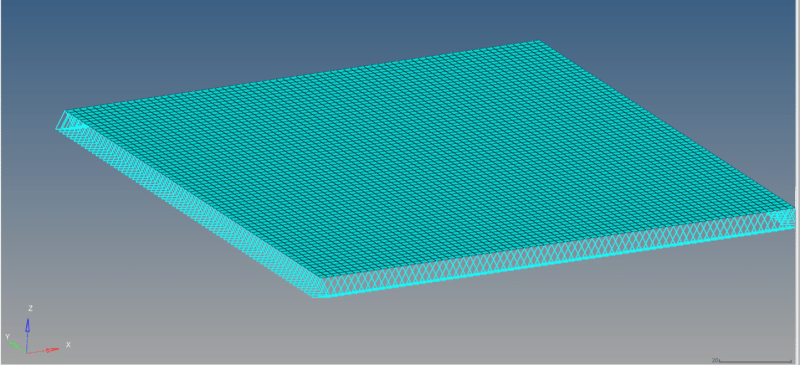Click the 'X' label of the axis triad
Screen dimensions: 800x365
click(68, 345)
